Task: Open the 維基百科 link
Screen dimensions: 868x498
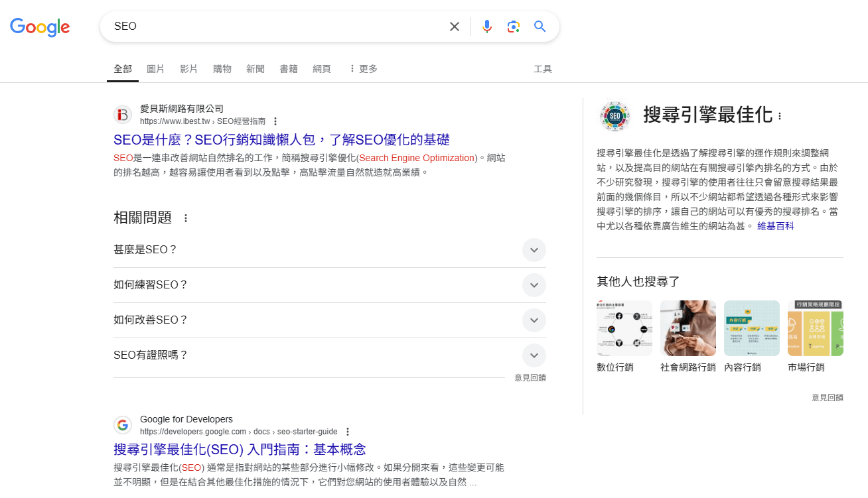Action: pyautogui.click(x=776, y=226)
